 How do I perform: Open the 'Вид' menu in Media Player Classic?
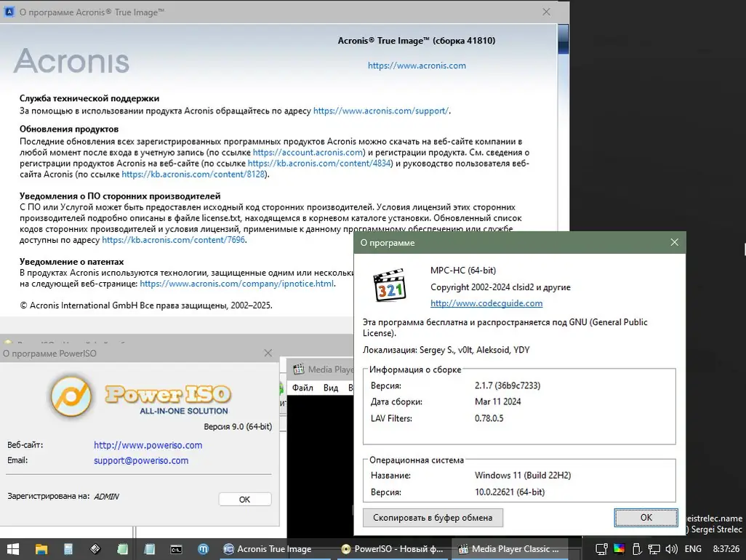tap(331, 388)
